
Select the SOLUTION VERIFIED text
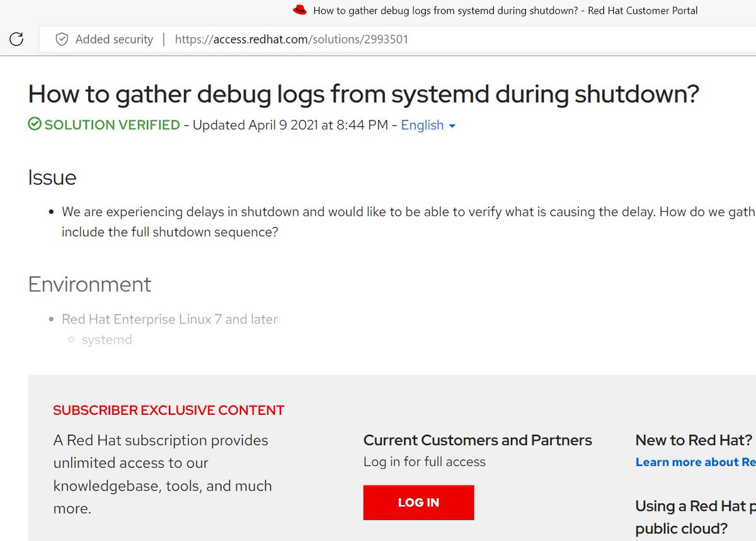tap(112, 125)
